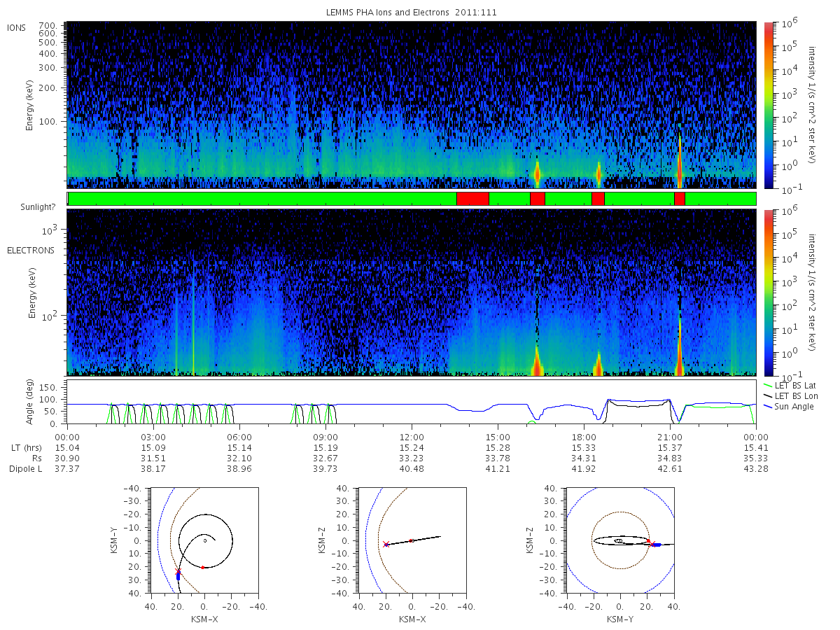This screenshot has height=630, width=840.
Task: Click the KSM-X/KSM-Y circular orbit trajectory plot
Action: click(204, 540)
